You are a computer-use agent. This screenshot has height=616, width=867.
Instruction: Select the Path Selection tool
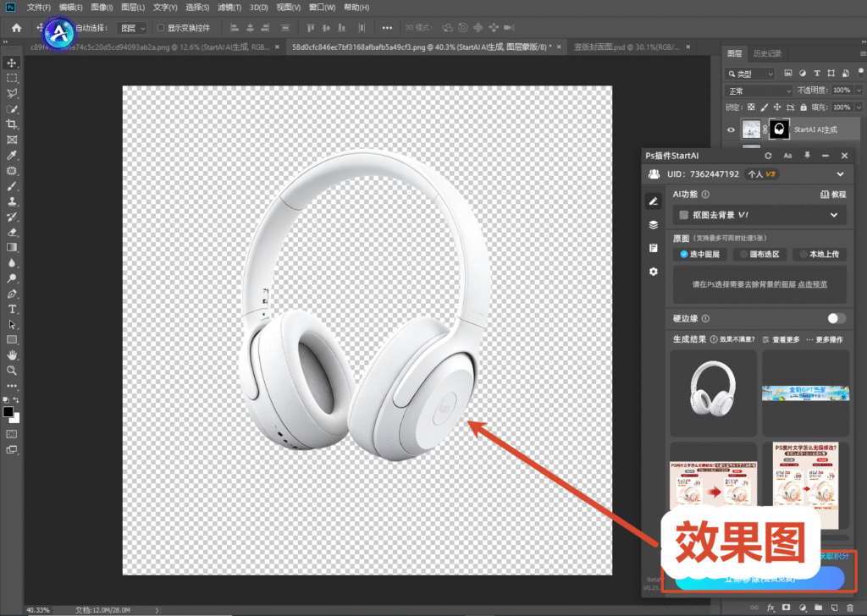(x=12, y=324)
